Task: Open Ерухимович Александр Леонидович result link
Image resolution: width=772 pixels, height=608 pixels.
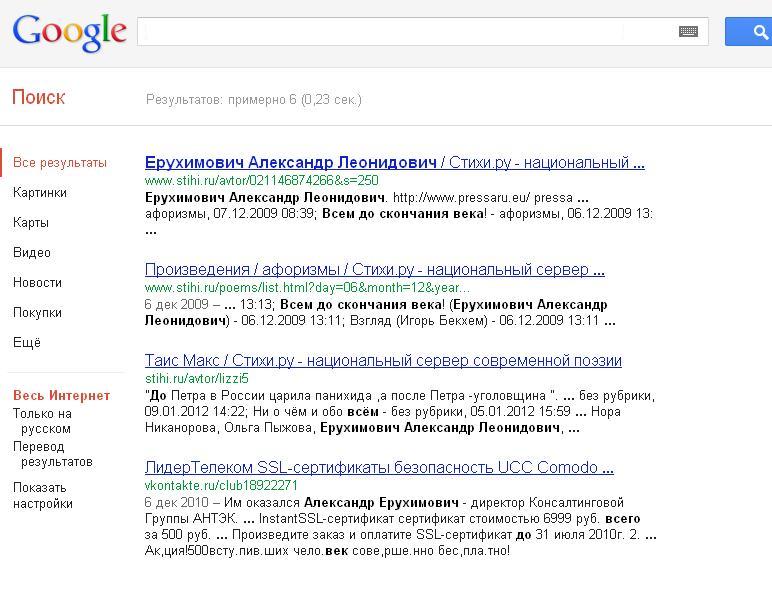Action: (395, 162)
